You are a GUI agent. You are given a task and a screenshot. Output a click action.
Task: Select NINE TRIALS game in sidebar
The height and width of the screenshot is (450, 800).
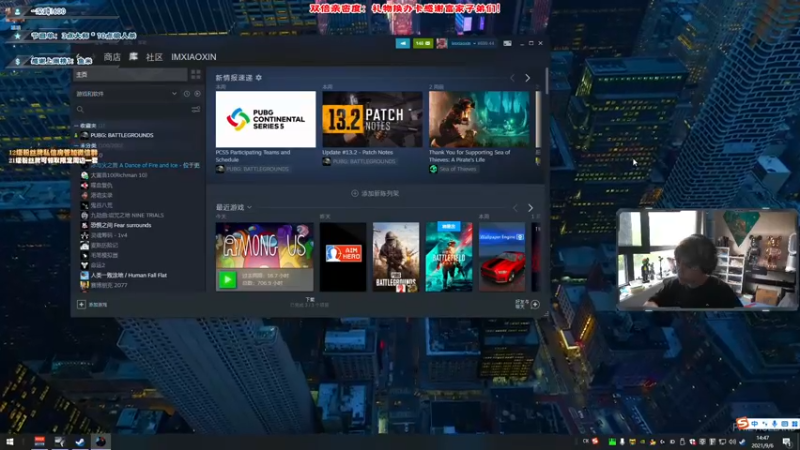click(127, 215)
